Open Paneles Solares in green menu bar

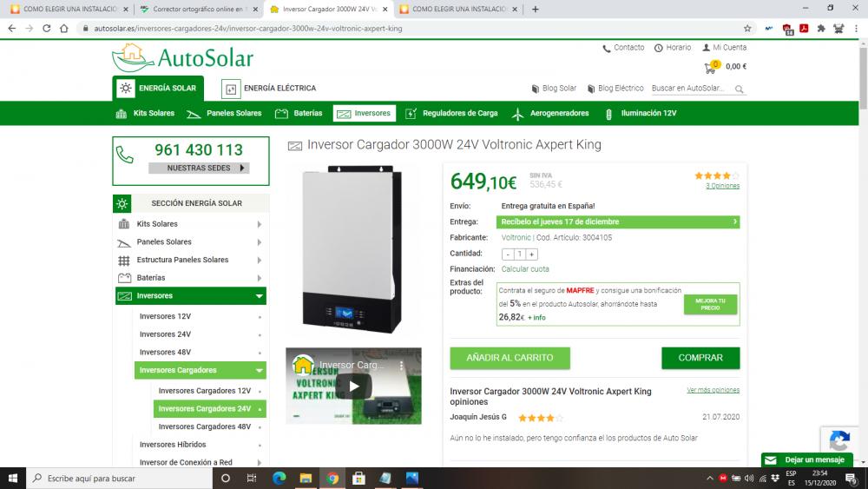tap(224, 113)
